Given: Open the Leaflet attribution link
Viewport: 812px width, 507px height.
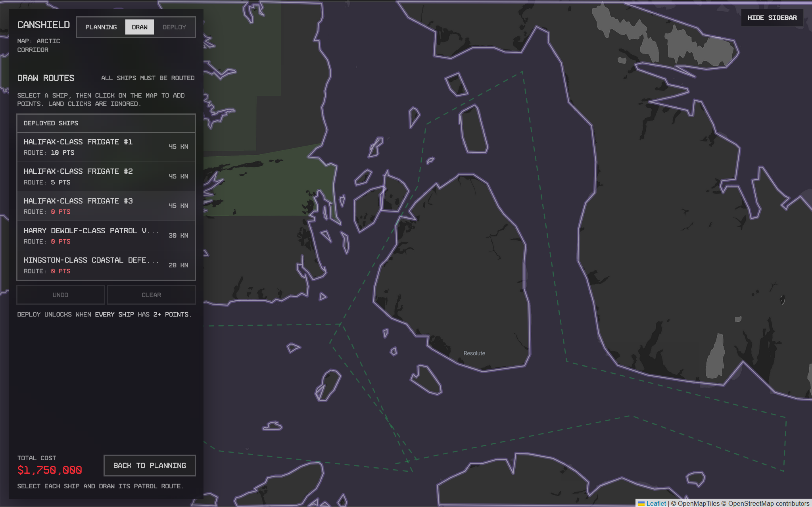Looking at the screenshot, I should (656, 503).
